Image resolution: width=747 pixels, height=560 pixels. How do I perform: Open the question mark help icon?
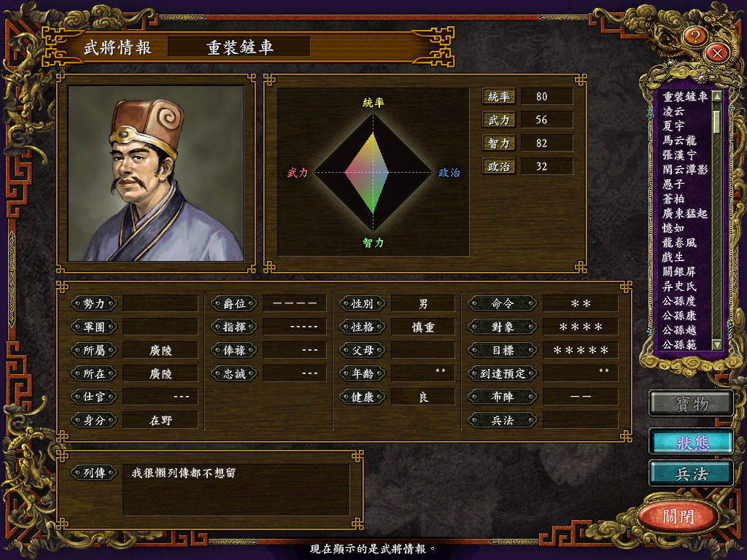pyautogui.click(x=695, y=36)
